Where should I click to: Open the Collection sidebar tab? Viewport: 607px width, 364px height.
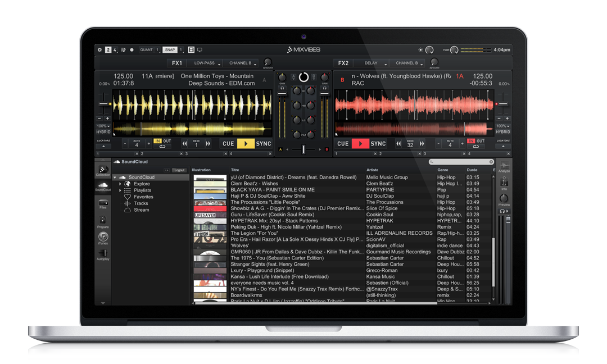point(103,171)
